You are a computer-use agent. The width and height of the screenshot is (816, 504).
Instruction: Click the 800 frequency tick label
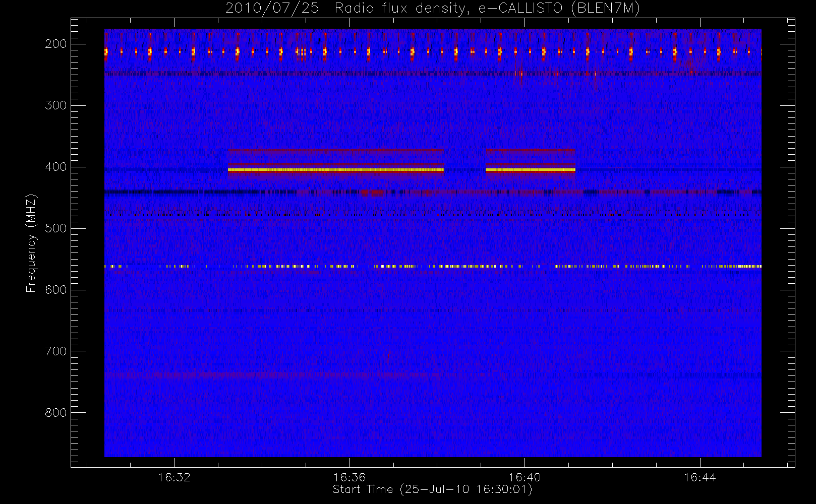56,413
